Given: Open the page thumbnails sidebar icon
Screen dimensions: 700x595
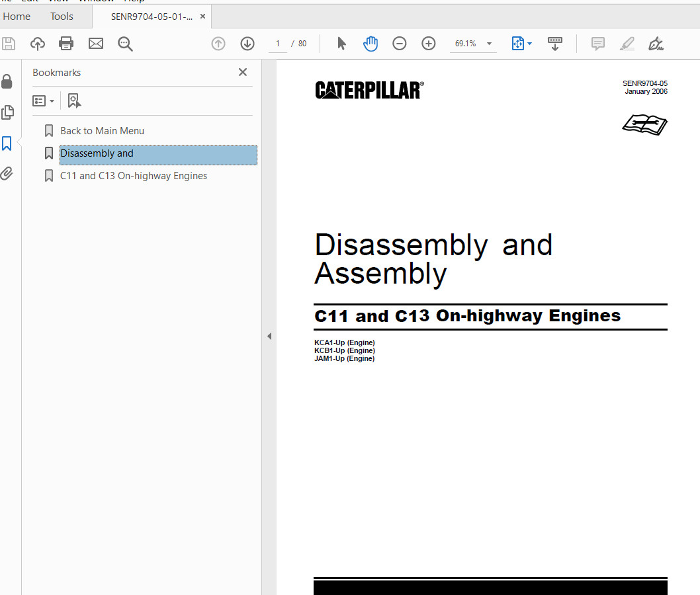Looking at the screenshot, I should (x=7, y=112).
